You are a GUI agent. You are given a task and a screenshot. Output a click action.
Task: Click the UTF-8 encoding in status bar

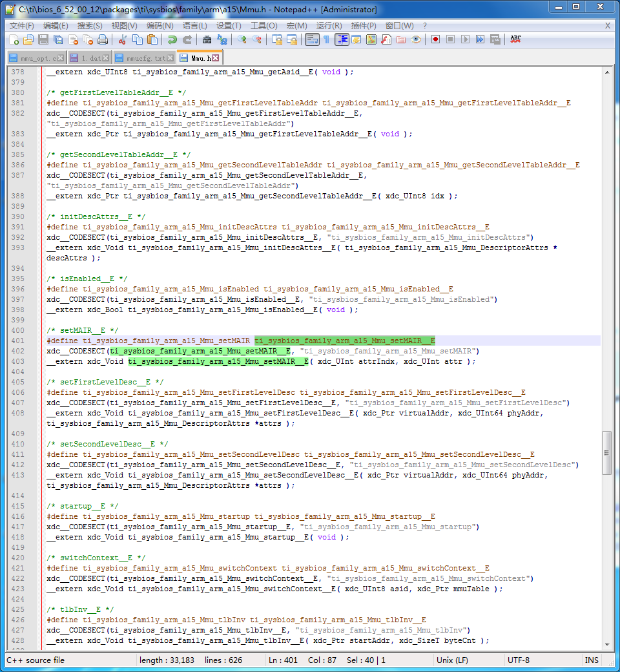click(x=519, y=660)
